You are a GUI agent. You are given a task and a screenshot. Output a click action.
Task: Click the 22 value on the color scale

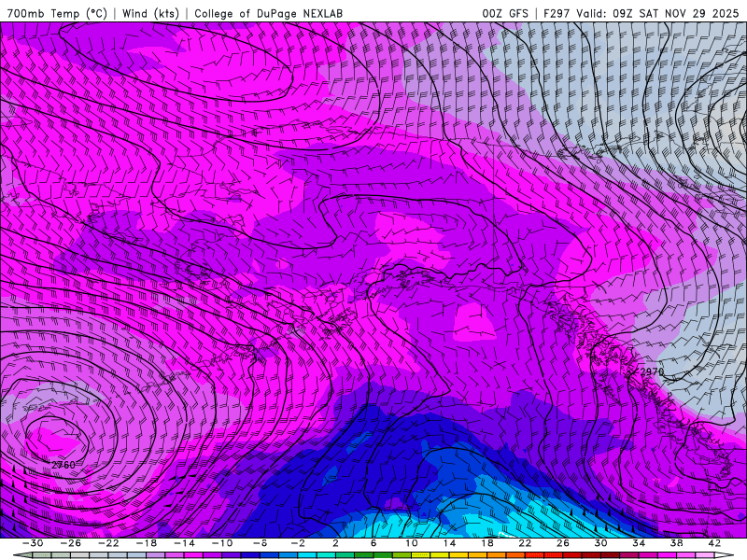pyautogui.click(x=525, y=543)
